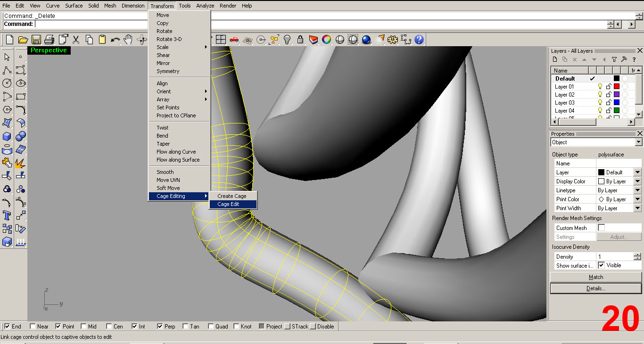Click the Explode icon in the left toolbar
The image size is (644, 344).
[x=21, y=163]
